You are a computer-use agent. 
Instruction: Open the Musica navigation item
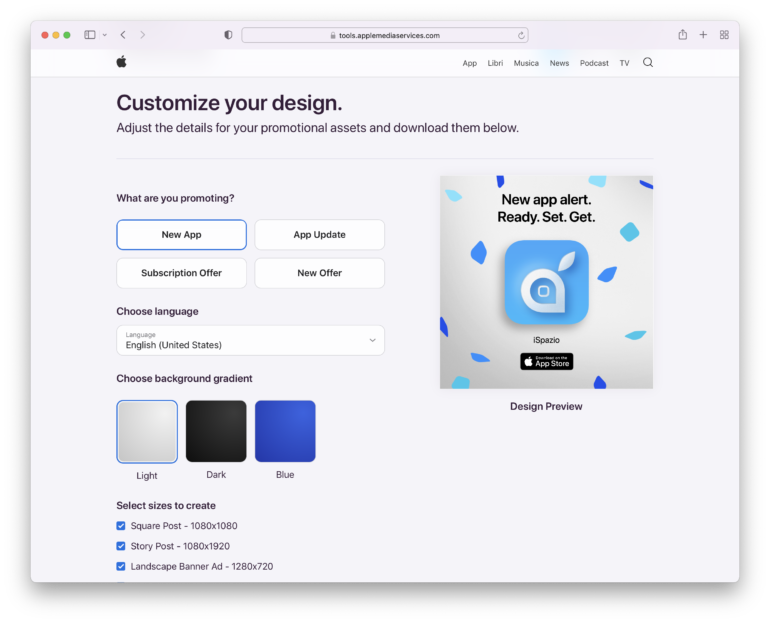tap(526, 63)
